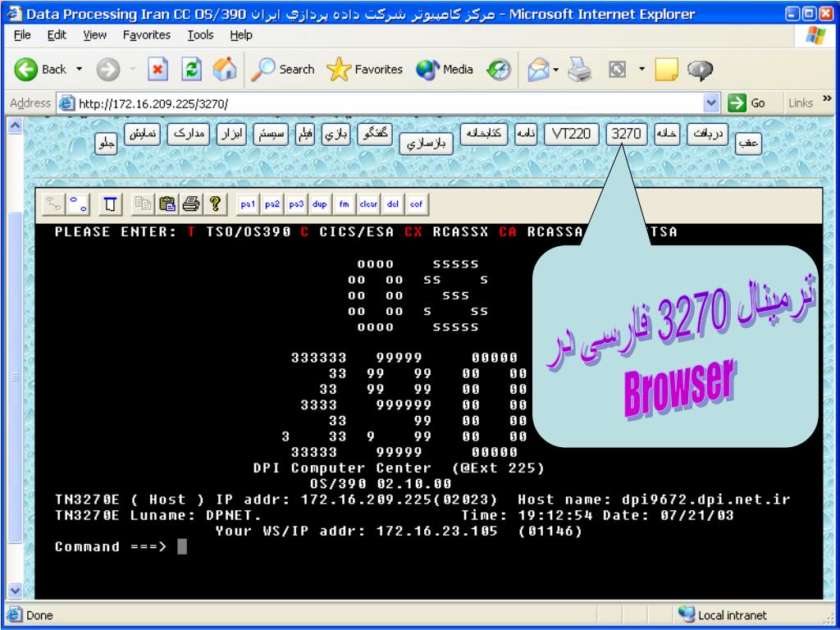Click the terminal paste clipboard icon
The width and height of the screenshot is (840, 630).
pyautogui.click(x=167, y=204)
